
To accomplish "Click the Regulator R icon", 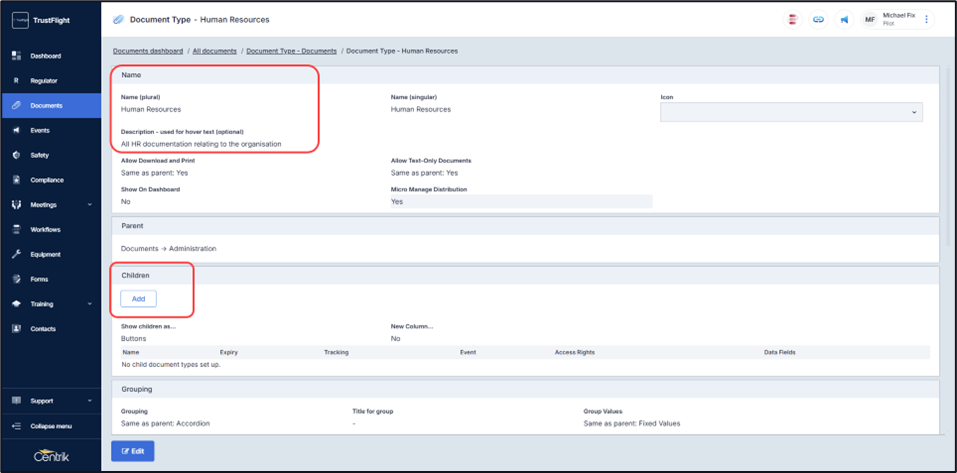I will point(16,81).
